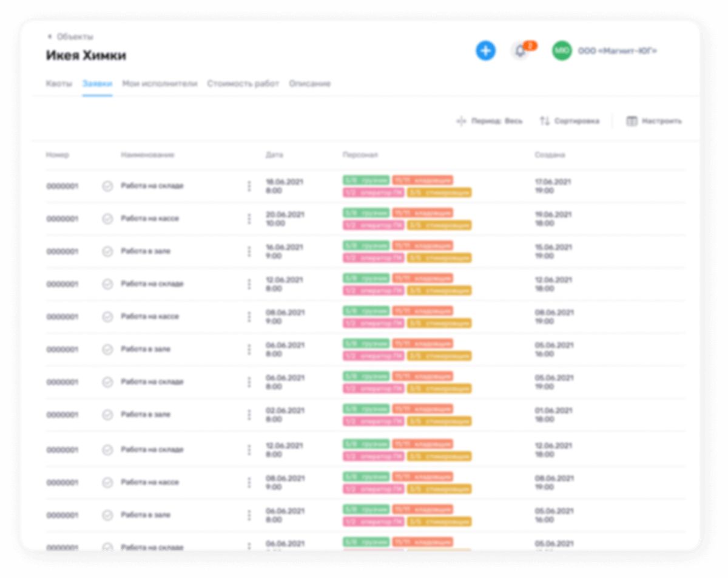
Task: Click the 20.06.2021 10:00 date cell
Action: (x=285, y=219)
